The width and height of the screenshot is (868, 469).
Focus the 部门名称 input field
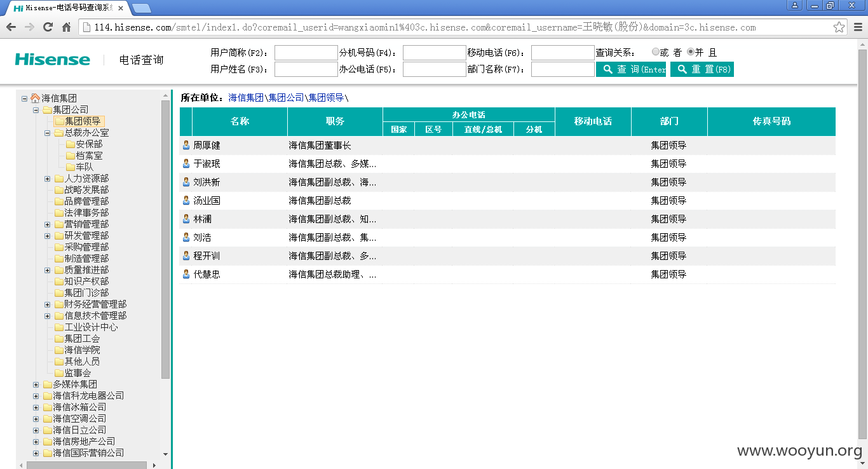(x=563, y=69)
